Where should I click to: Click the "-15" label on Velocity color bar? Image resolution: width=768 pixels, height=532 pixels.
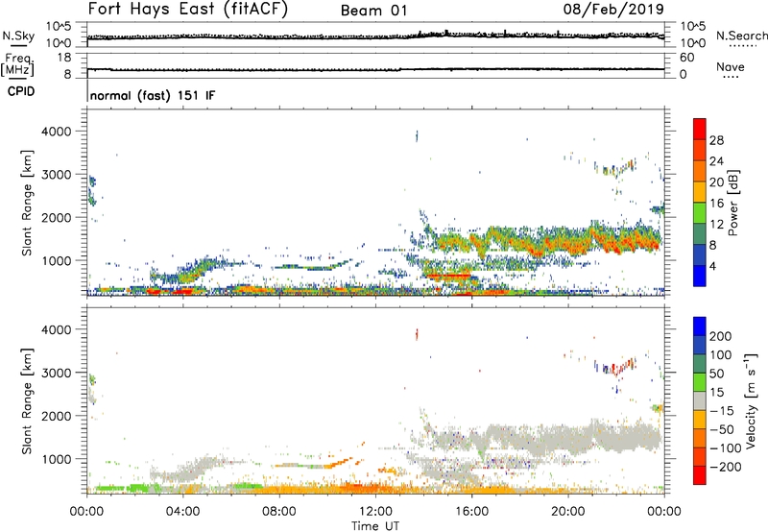722,410
